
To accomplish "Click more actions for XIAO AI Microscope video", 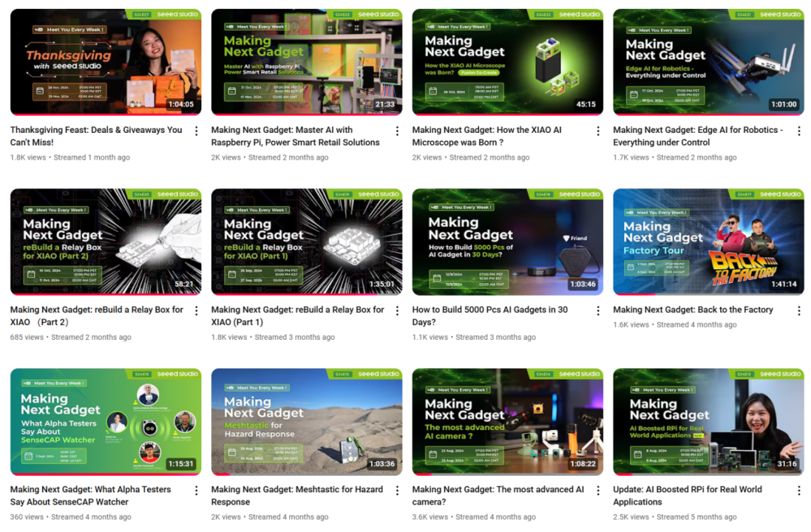I will [598, 131].
